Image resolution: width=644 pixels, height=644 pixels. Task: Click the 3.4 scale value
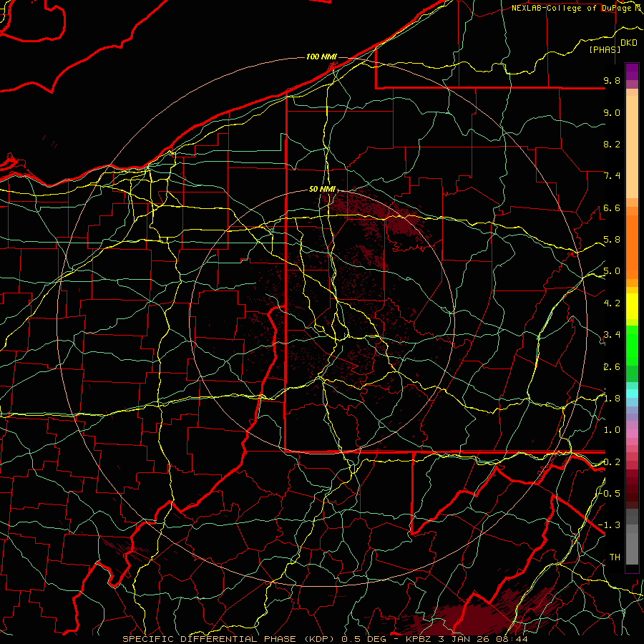coord(612,335)
